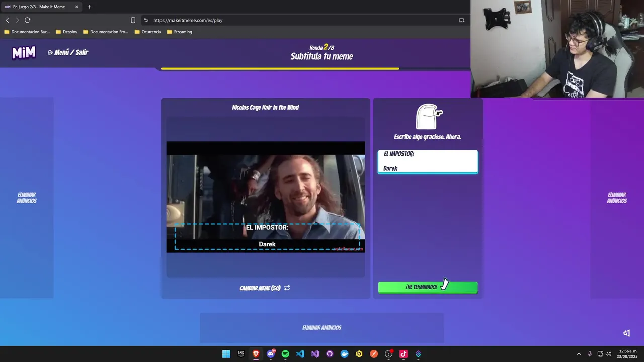Click the browser forward arrow
This screenshot has height=362, width=644.
coord(17,20)
